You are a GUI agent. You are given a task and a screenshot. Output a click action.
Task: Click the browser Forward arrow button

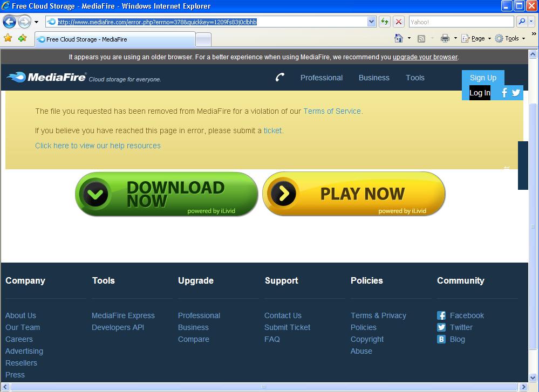(x=24, y=22)
